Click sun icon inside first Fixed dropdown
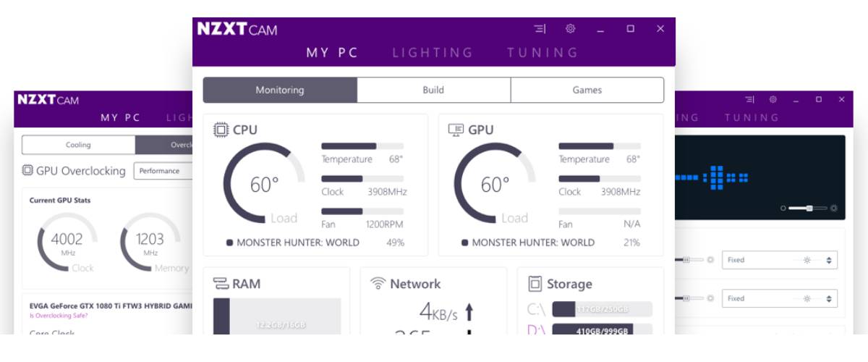The width and height of the screenshot is (868, 362). pyautogui.click(x=807, y=260)
